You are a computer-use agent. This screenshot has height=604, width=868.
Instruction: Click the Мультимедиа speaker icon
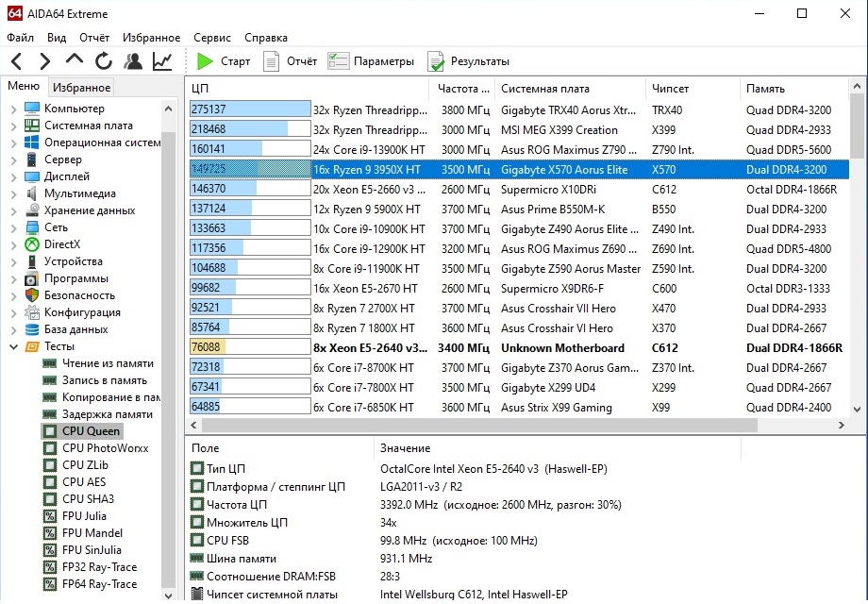[x=32, y=193]
